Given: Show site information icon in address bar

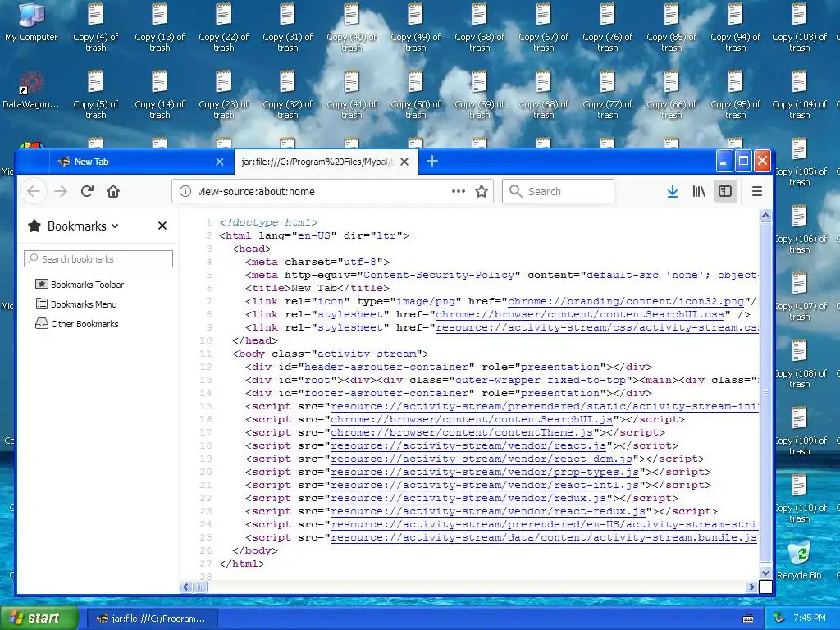Looking at the screenshot, I should [x=185, y=191].
